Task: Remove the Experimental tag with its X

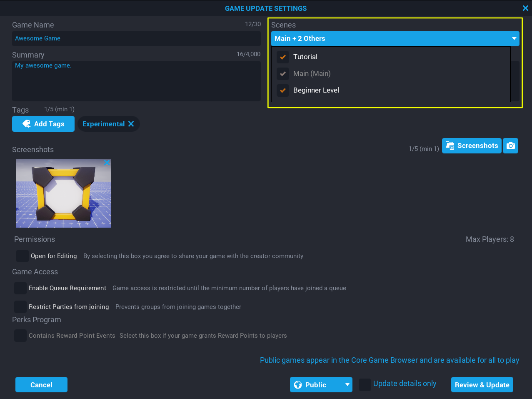Action: click(x=131, y=124)
